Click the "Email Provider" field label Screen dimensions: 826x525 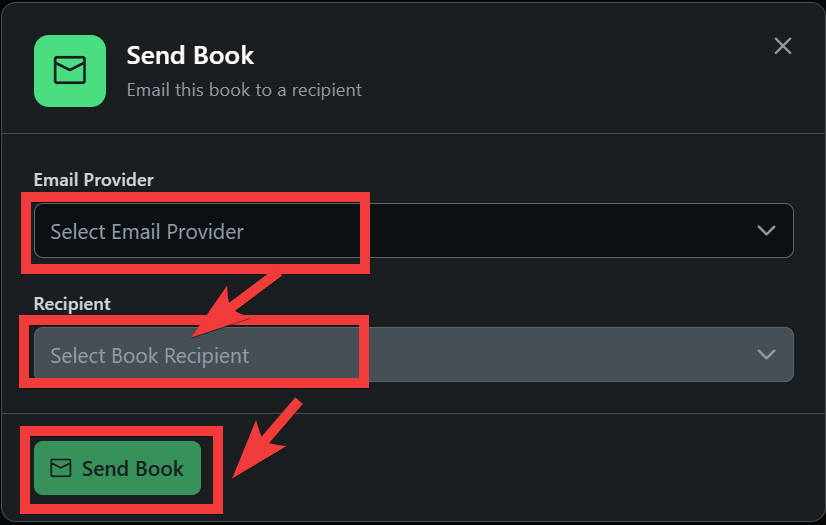point(94,180)
